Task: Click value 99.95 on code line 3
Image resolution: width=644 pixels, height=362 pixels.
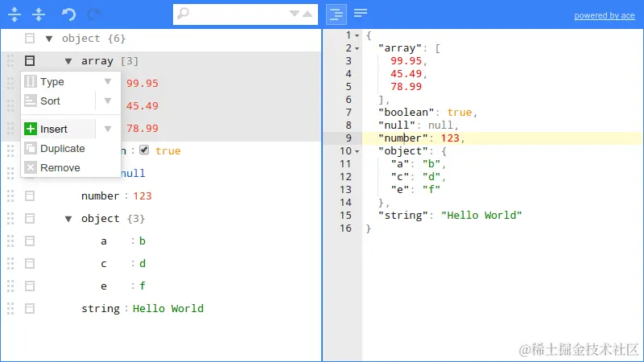Action: (x=407, y=61)
